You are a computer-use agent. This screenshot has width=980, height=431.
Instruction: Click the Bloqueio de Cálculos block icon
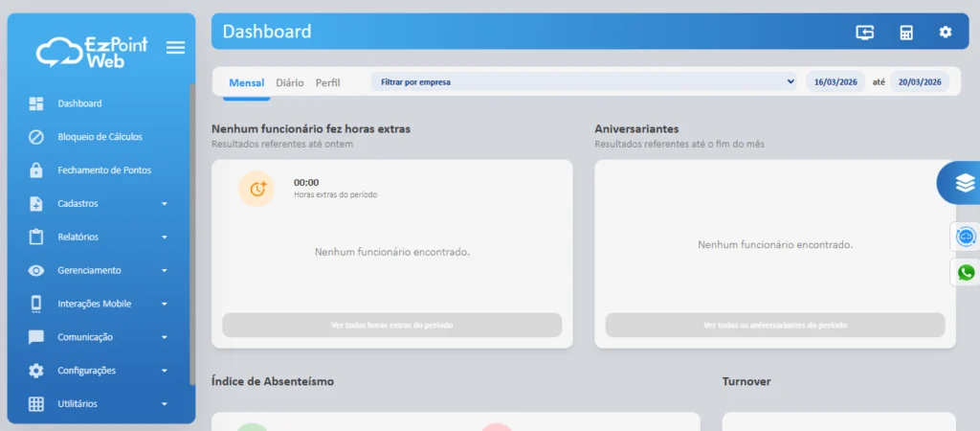tap(36, 137)
